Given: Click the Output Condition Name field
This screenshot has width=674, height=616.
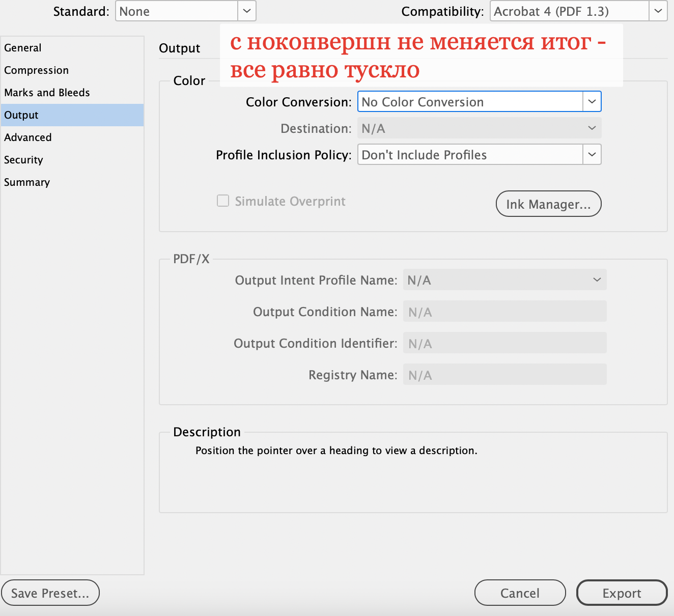Looking at the screenshot, I should click(x=505, y=312).
